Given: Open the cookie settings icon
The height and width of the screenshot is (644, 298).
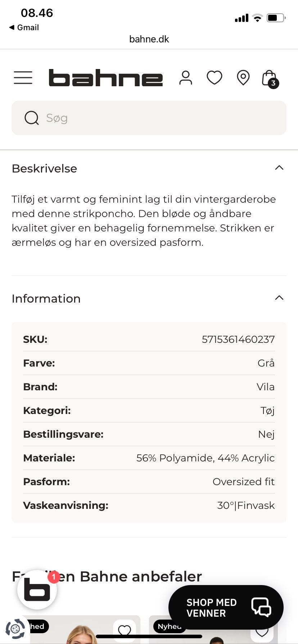Looking at the screenshot, I should click(15, 629).
